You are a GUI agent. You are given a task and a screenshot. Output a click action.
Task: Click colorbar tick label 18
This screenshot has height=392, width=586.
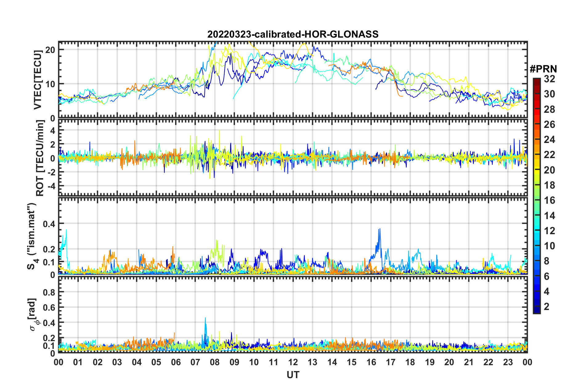[x=550, y=185]
